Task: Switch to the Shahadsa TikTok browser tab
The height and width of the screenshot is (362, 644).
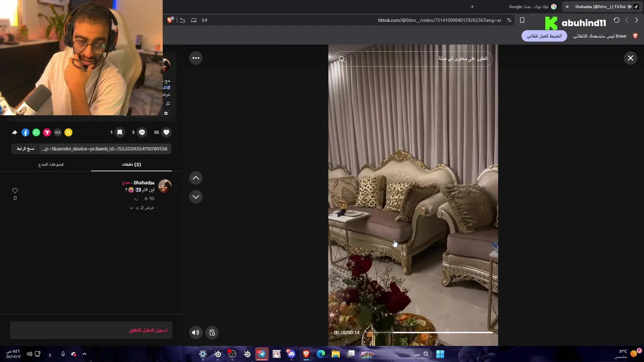Action: point(601,7)
